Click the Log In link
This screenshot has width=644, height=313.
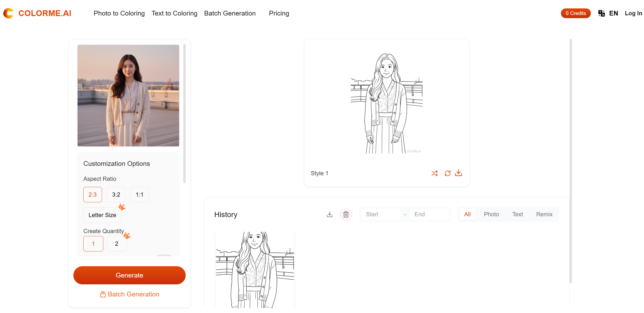633,13
